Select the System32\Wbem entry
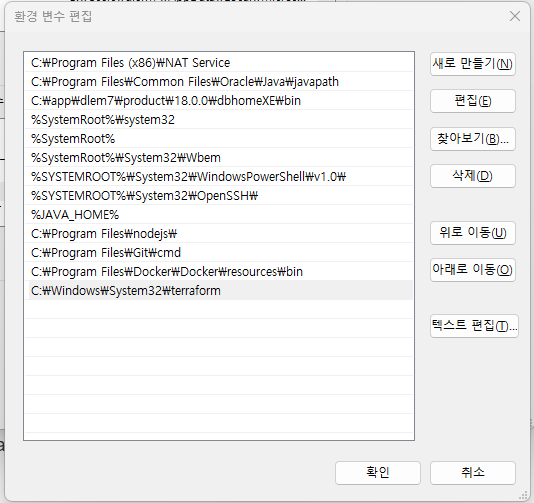534x503 pixels. click(x=219, y=158)
